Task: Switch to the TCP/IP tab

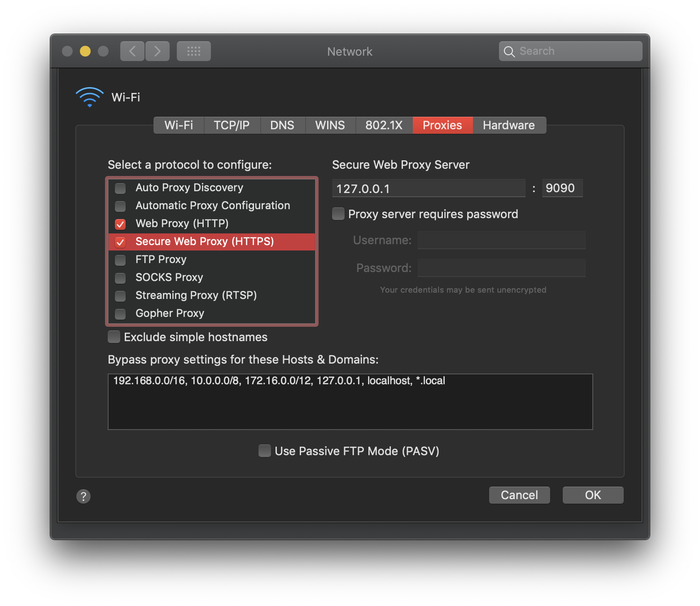Action: 232,125
